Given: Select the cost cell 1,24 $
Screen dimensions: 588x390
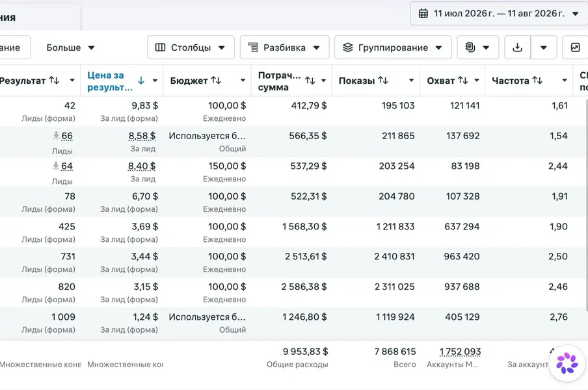Looking at the screenshot, I should tap(145, 317).
